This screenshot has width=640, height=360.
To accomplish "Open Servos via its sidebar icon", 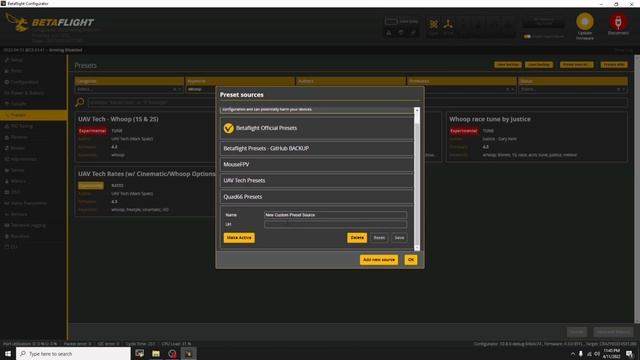I will pyautogui.click(x=7, y=170).
